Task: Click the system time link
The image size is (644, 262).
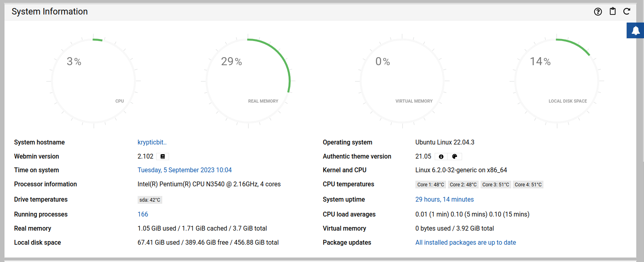Action: pos(184,170)
